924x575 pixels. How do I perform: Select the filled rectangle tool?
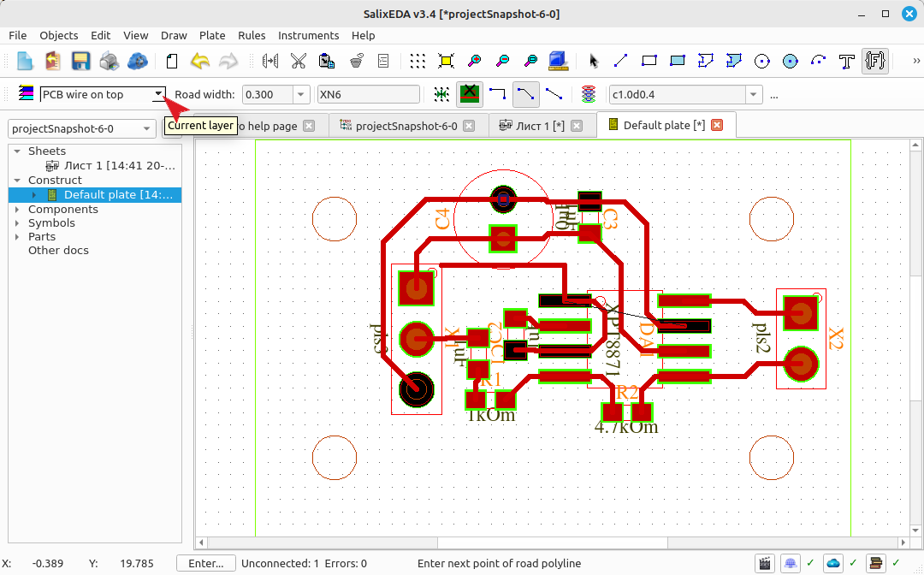coord(677,61)
